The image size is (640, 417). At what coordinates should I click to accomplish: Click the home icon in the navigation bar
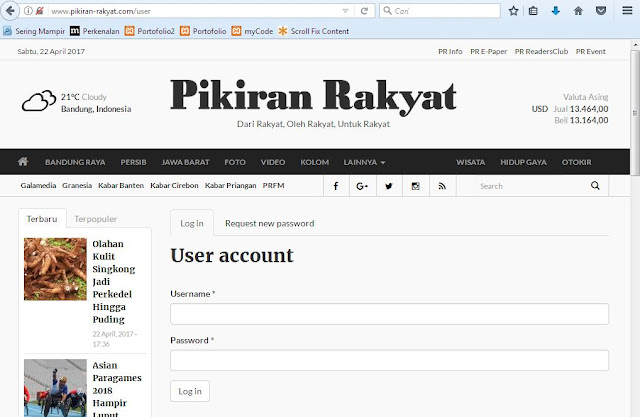[23, 162]
